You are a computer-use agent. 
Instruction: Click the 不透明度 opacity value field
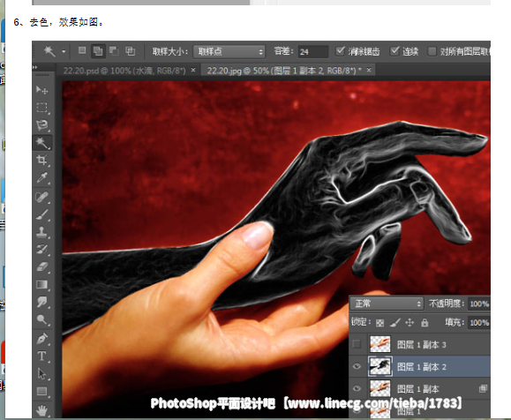(478, 304)
